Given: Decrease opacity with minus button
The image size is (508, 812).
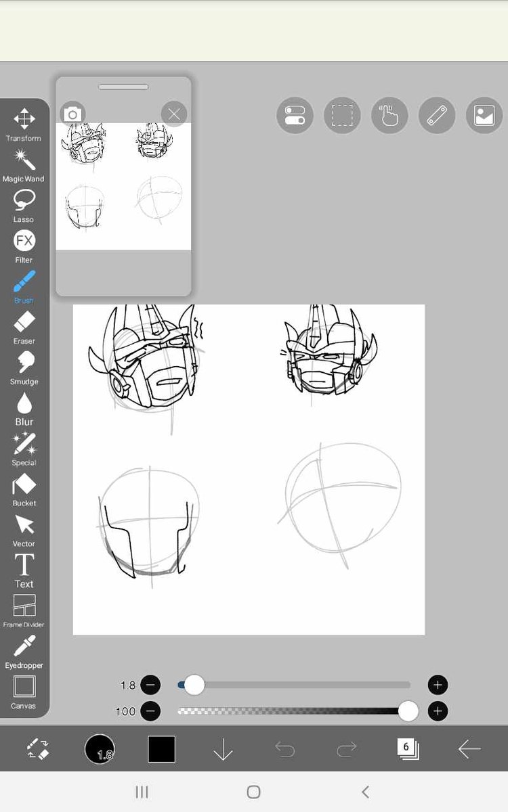Looking at the screenshot, I should [151, 711].
